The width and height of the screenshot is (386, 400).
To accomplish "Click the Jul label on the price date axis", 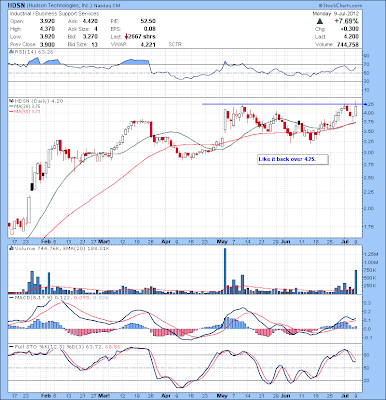I will [346, 241].
